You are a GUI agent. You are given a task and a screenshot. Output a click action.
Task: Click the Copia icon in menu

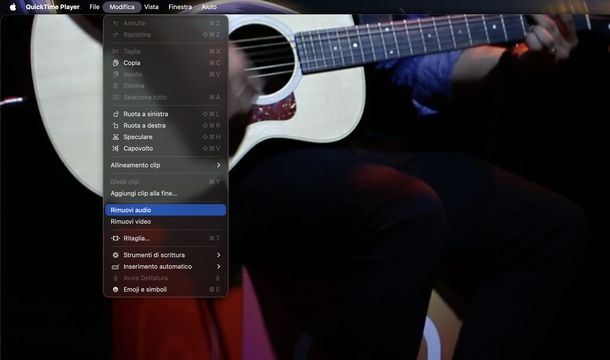click(x=116, y=63)
